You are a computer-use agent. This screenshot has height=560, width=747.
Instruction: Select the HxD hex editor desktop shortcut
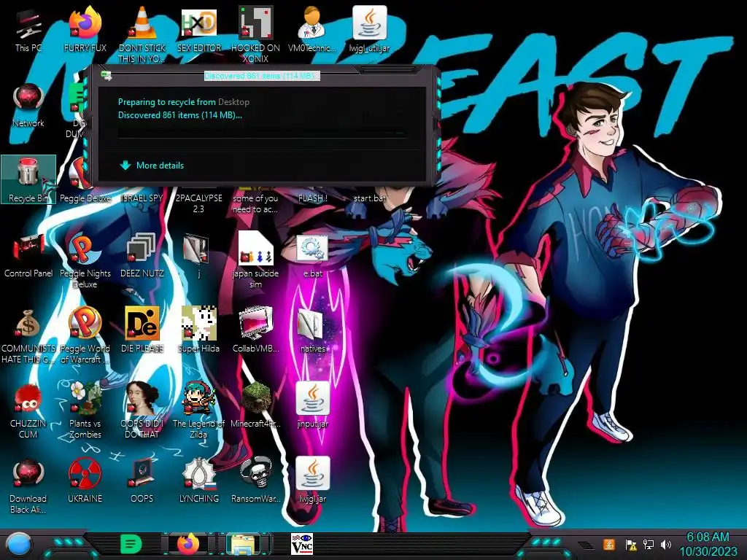click(198, 31)
